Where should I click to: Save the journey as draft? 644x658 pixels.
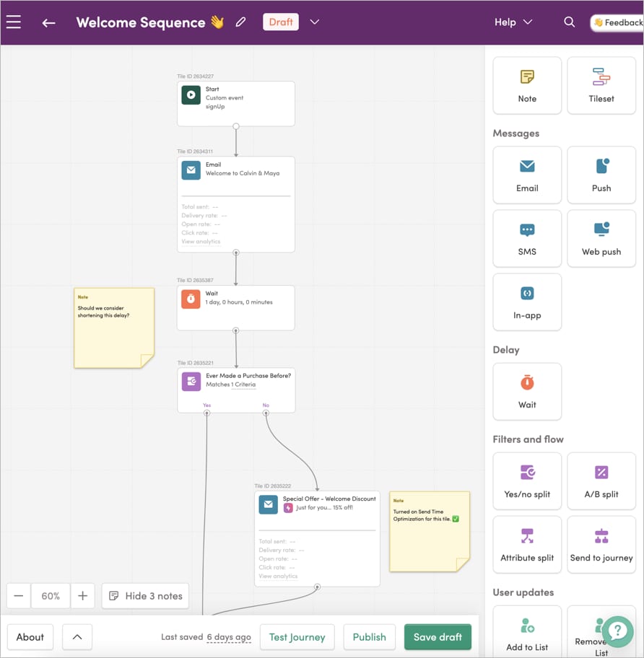(438, 637)
